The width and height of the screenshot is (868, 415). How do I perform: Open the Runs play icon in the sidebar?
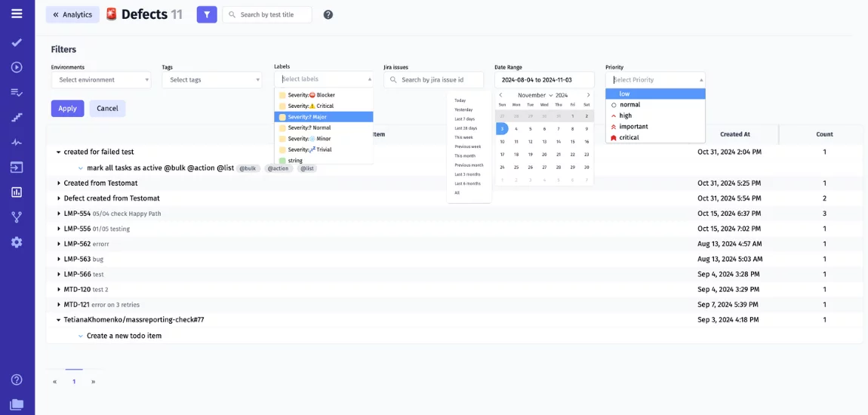(17, 67)
